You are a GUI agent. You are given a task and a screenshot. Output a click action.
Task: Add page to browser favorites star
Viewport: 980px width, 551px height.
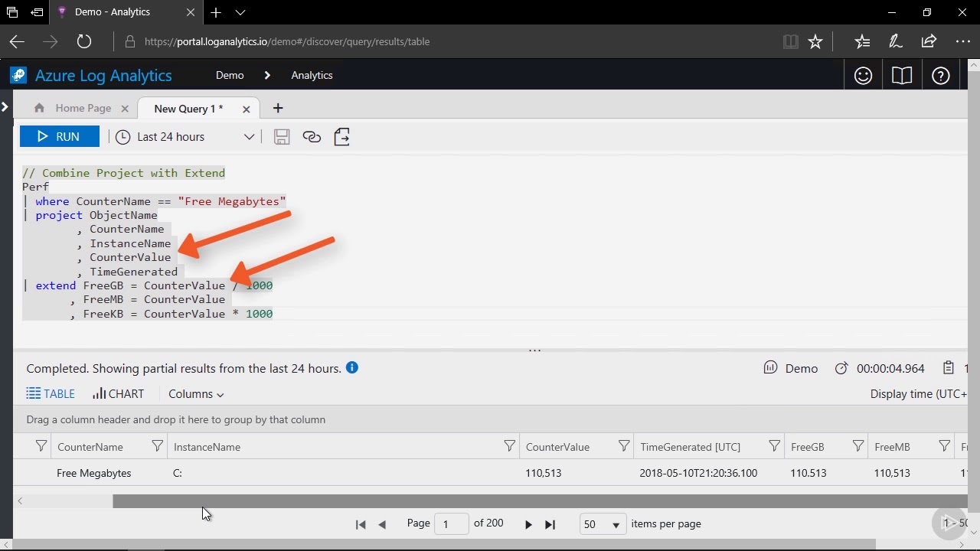click(815, 41)
